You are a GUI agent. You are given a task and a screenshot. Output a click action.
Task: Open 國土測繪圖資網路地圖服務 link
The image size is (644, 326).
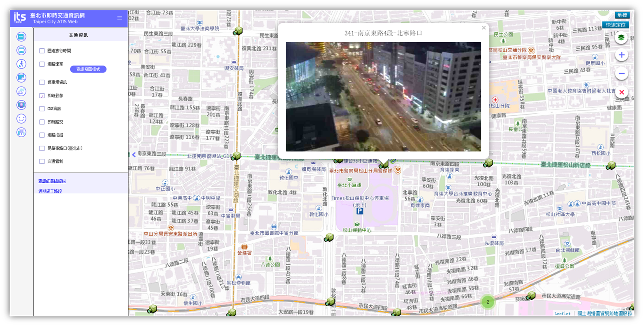click(604, 313)
